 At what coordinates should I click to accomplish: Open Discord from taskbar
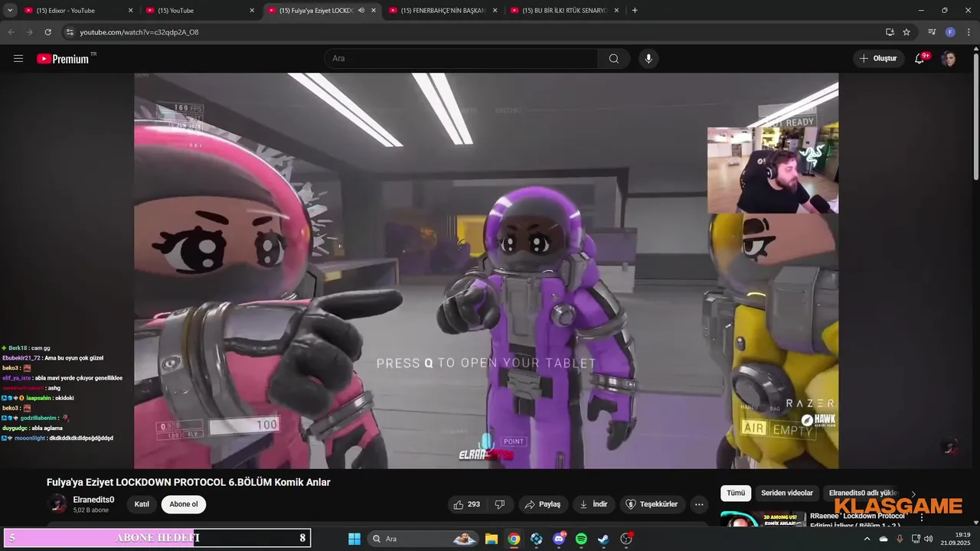(x=559, y=539)
